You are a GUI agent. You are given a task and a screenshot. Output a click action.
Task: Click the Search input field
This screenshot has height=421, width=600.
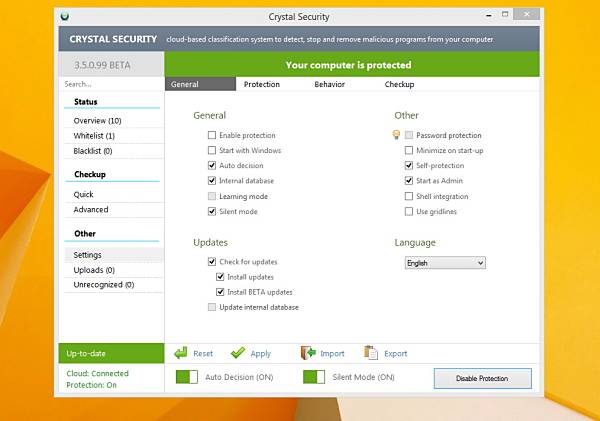pyautogui.click(x=111, y=84)
